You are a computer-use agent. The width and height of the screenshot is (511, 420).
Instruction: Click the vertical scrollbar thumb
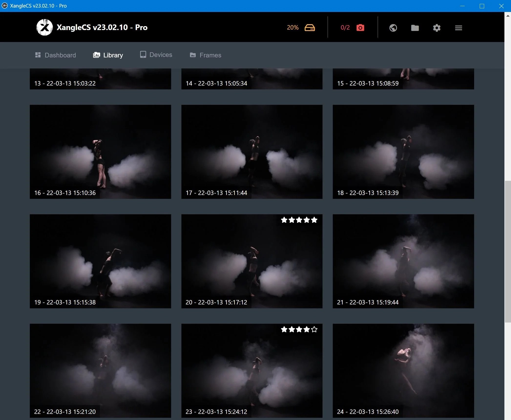pyautogui.click(x=508, y=252)
